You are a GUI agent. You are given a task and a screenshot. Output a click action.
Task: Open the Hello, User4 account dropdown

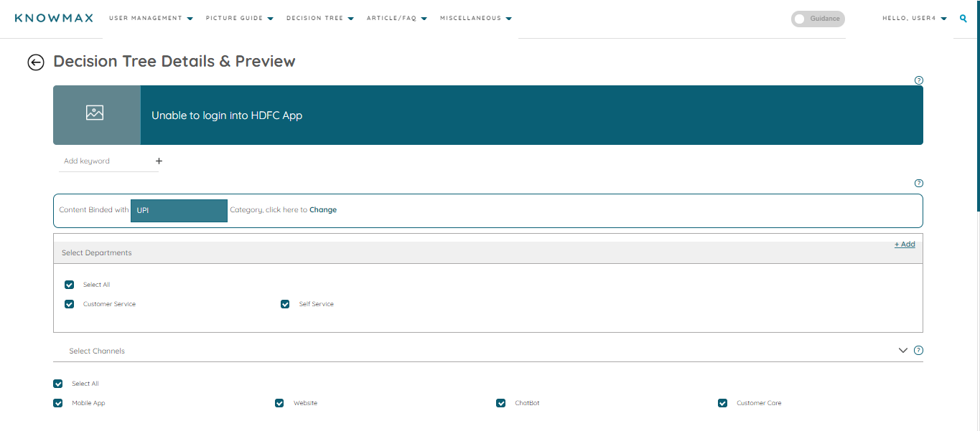click(915, 19)
